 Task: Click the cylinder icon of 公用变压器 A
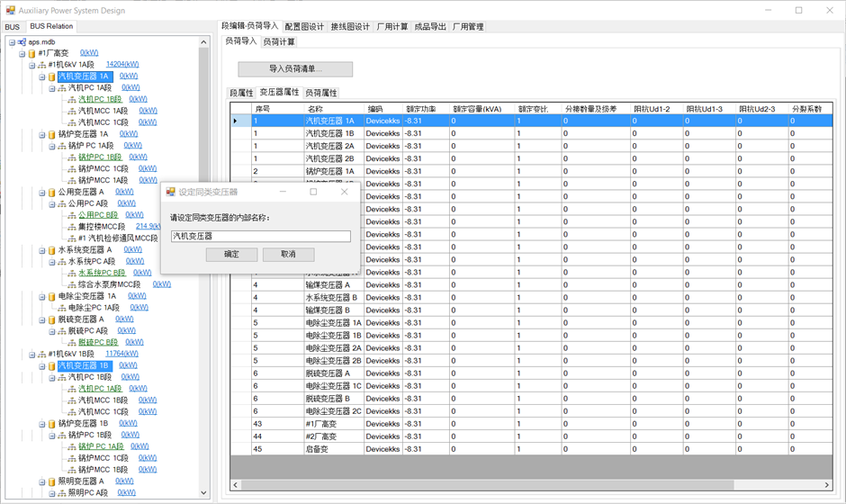52,192
